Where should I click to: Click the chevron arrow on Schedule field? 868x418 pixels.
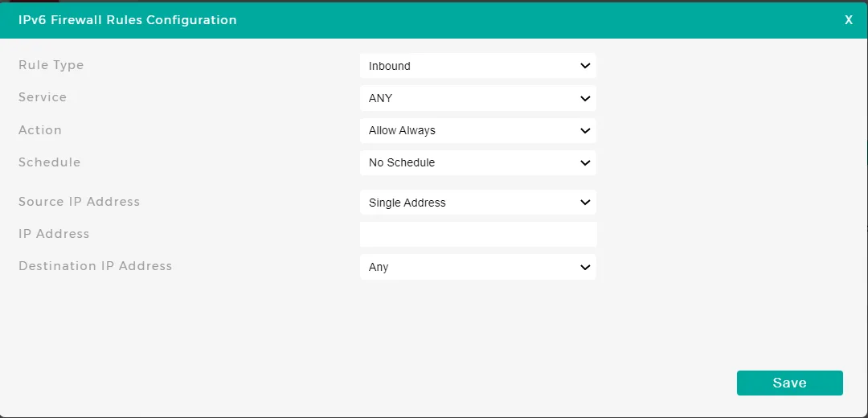[x=585, y=162]
